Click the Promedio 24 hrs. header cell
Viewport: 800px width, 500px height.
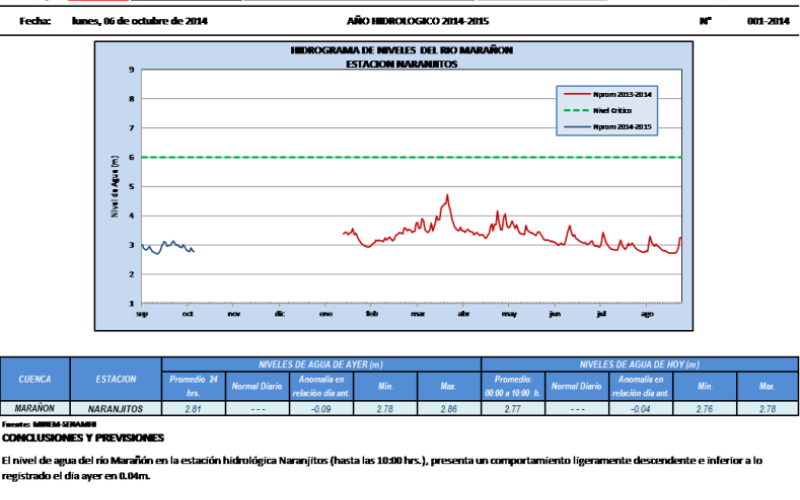[193, 386]
